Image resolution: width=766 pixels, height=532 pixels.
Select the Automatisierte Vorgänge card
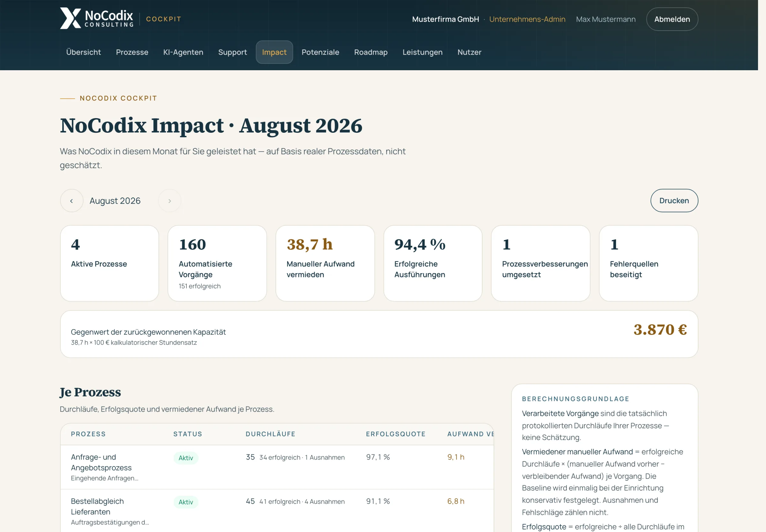217,263
